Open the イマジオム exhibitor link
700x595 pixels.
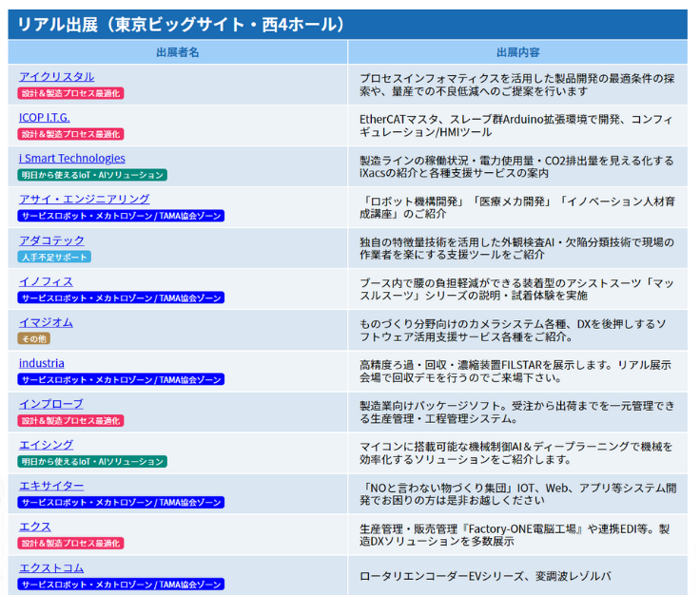tap(46, 322)
